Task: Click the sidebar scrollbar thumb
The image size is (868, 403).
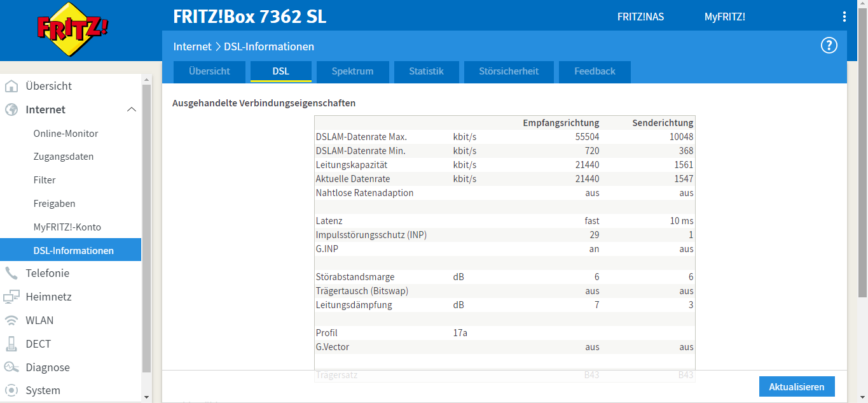Action: click(146, 227)
